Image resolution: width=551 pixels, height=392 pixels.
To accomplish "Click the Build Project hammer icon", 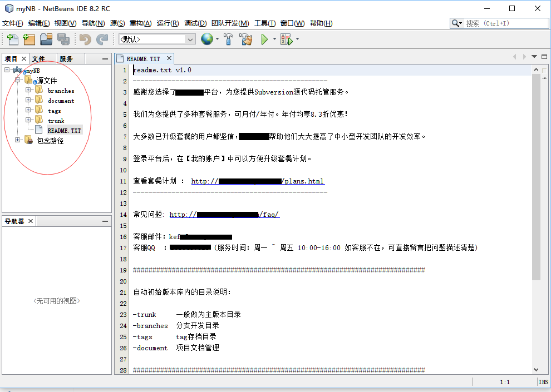I will click(228, 39).
